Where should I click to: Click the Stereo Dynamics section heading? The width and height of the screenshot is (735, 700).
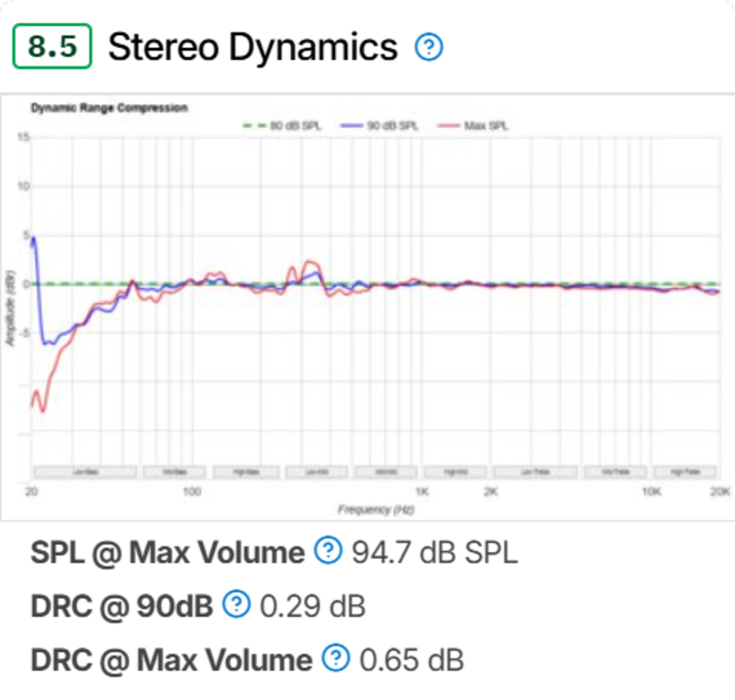[253, 47]
